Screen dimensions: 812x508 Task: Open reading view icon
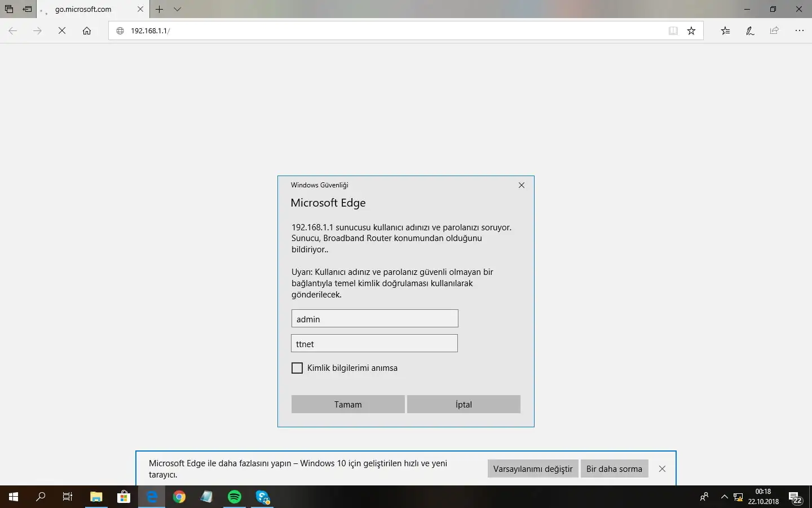673,30
